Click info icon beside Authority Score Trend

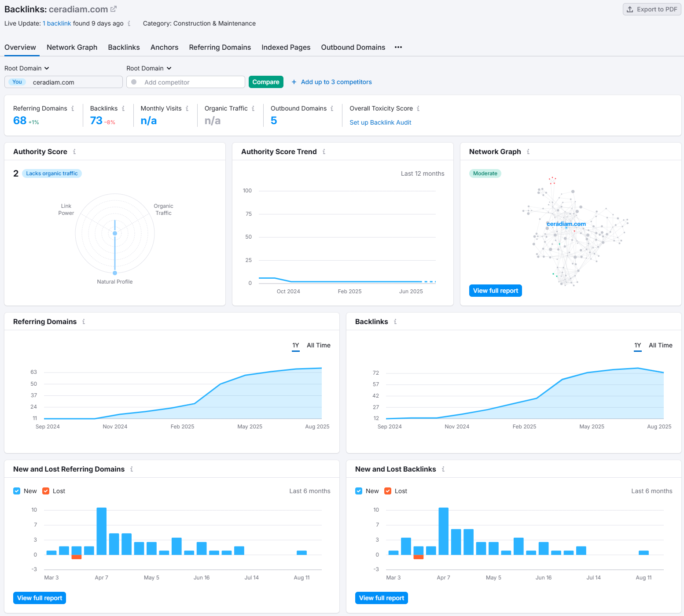click(324, 152)
